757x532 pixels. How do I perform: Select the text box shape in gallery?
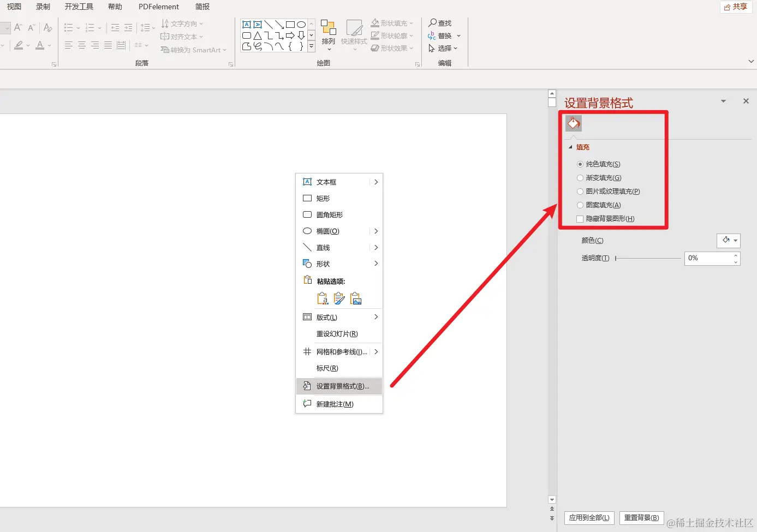(x=247, y=25)
